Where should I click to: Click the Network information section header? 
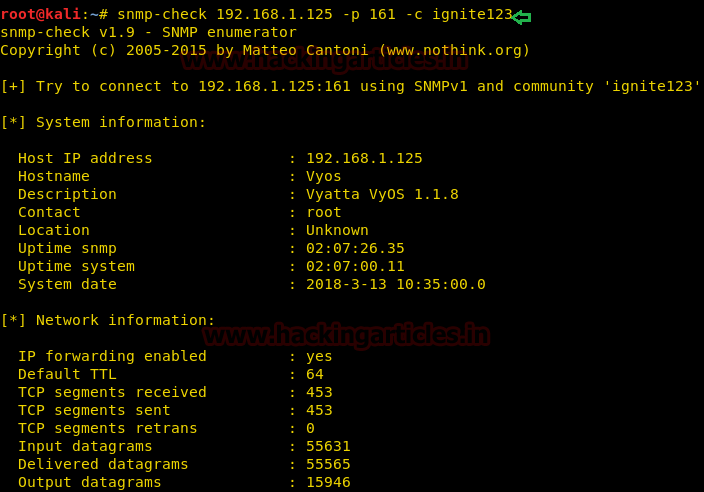[x=107, y=320]
